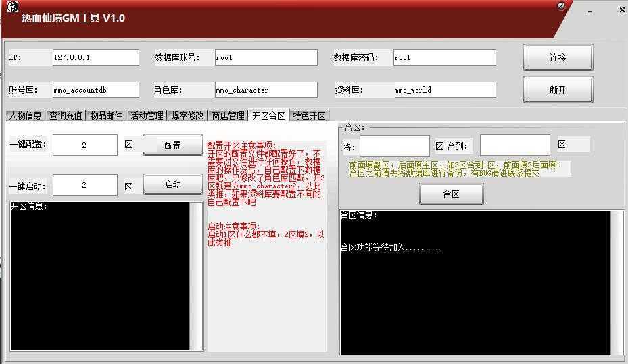Select the 特色开区 tab

click(310, 115)
